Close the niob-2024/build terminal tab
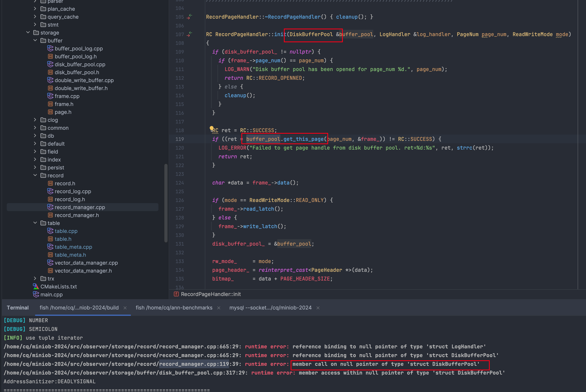The width and height of the screenshot is (586, 392). coord(125,308)
